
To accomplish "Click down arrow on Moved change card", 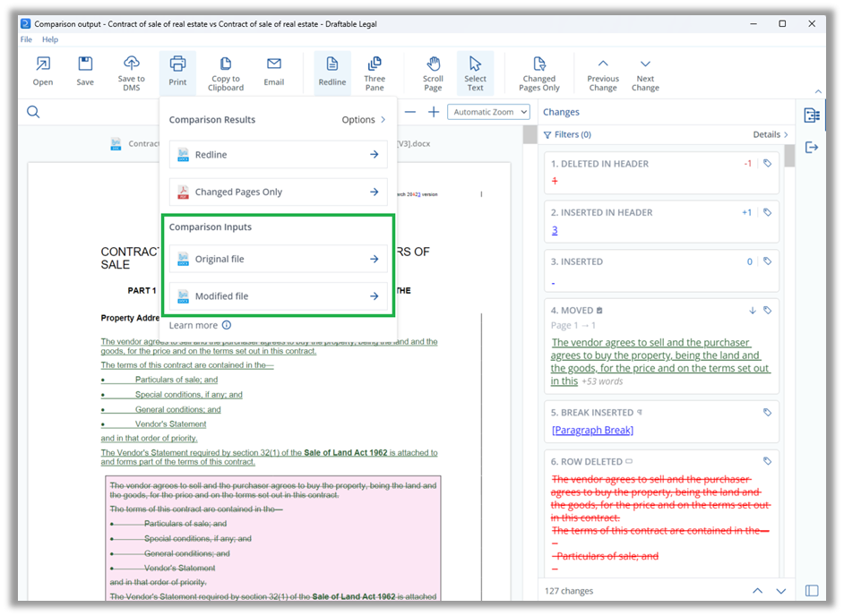I will click(x=753, y=311).
